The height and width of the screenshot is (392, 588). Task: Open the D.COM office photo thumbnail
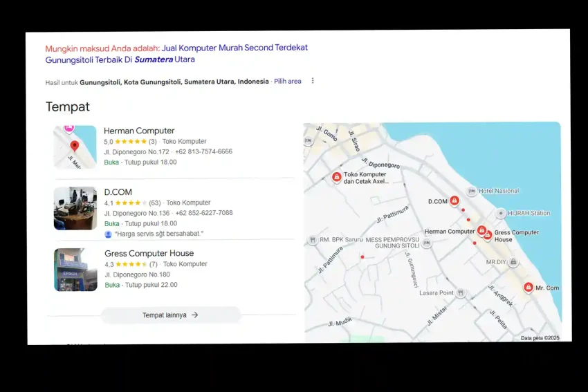(75, 208)
